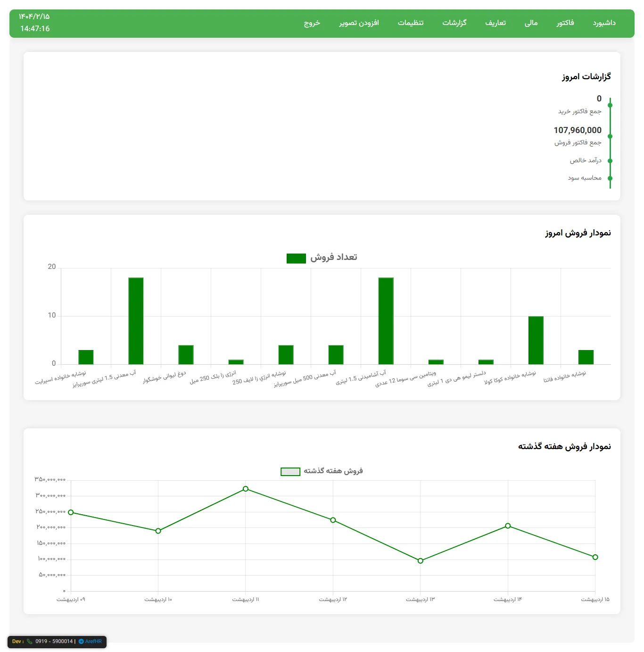The width and height of the screenshot is (644, 652).
Task: Open the AreFHR developer link
Action: tap(92, 642)
